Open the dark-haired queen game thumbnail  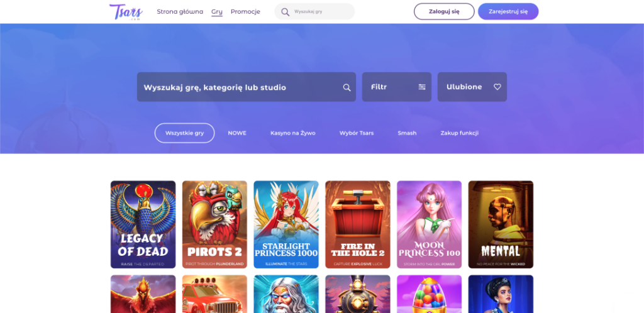pyautogui.click(x=501, y=294)
